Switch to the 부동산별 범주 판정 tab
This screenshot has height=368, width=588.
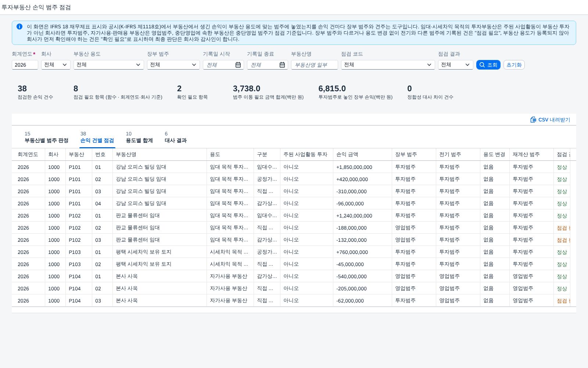click(x=46, y=137)
